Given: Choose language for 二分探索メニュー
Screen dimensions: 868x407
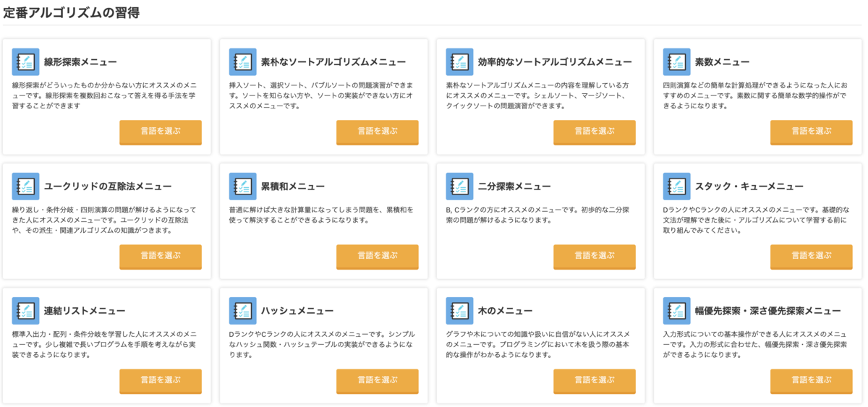Looking at the screenshot, I should coord(594,256).
